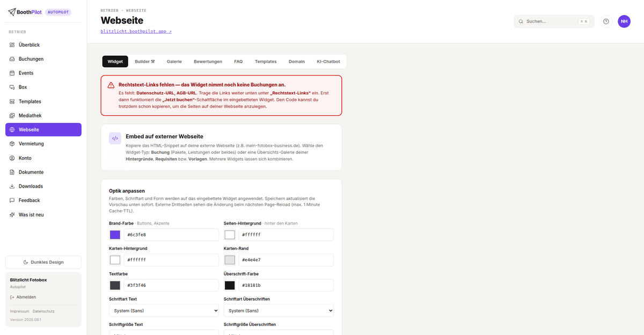This screenshot has height=335, width=644.
Task: Edit the Textfarbe hex field #3f3f46
Action: 171,285
